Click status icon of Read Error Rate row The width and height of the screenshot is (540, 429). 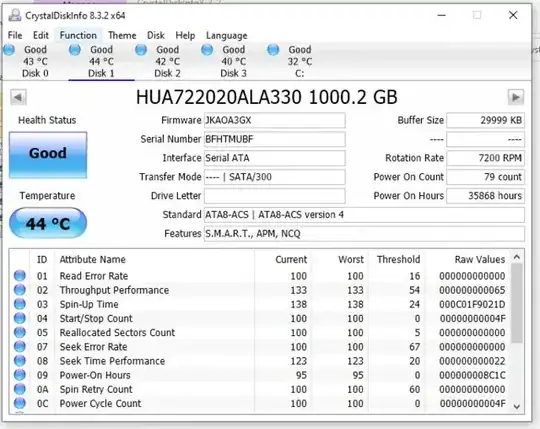[x=20, y=275]
